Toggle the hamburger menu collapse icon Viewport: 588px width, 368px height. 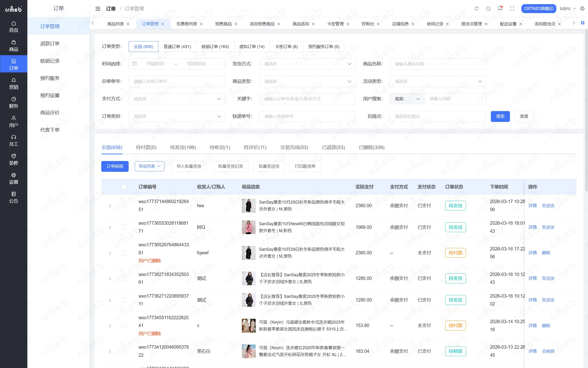98,9
